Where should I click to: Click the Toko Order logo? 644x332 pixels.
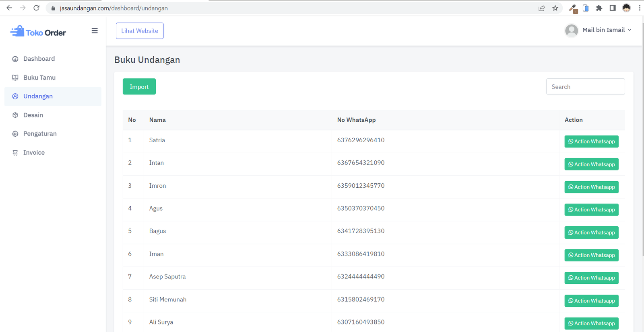coord(38,32)
